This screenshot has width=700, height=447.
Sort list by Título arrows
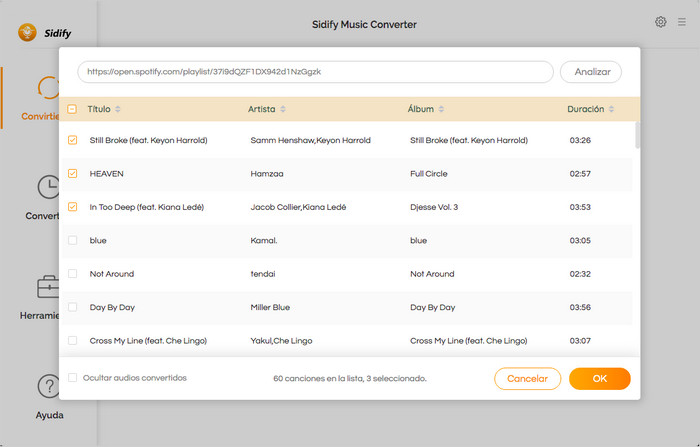[118, 109]
